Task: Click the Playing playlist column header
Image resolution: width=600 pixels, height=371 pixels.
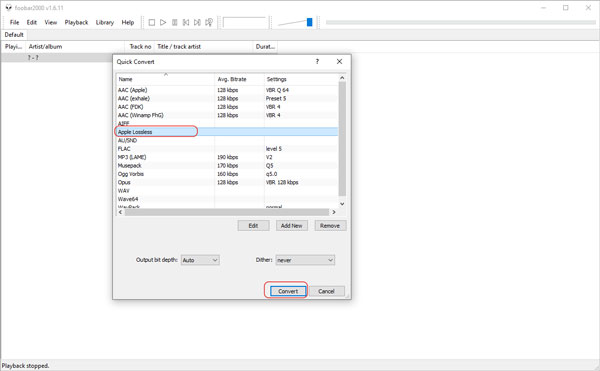Action: [13, 47]
